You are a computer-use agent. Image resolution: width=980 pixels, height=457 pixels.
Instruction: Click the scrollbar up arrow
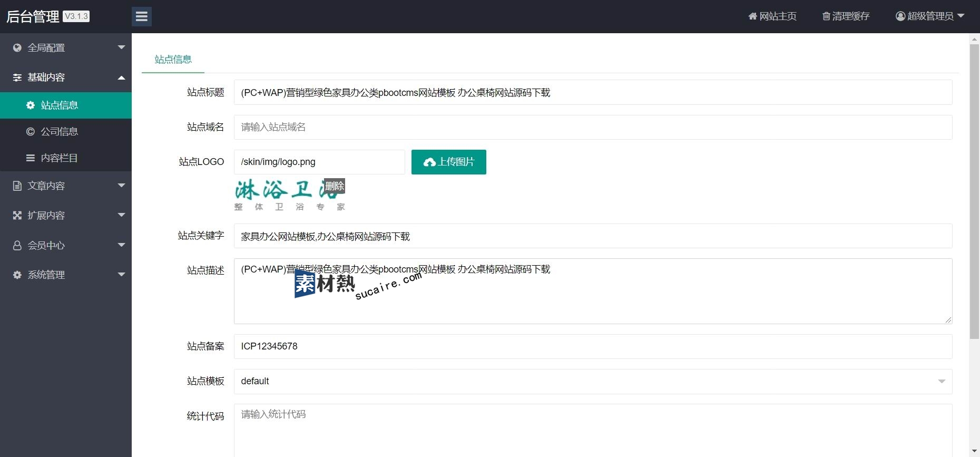click(x=974, y=38)
